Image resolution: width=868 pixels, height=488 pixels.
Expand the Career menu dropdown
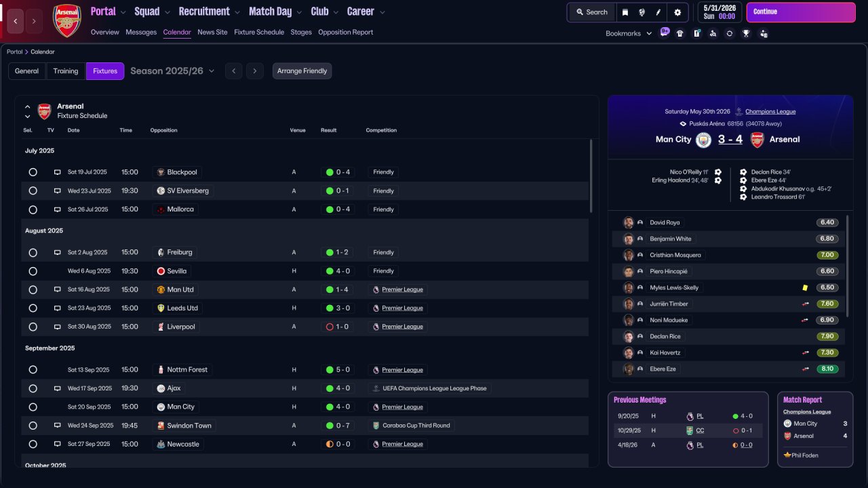coord(382,12)
